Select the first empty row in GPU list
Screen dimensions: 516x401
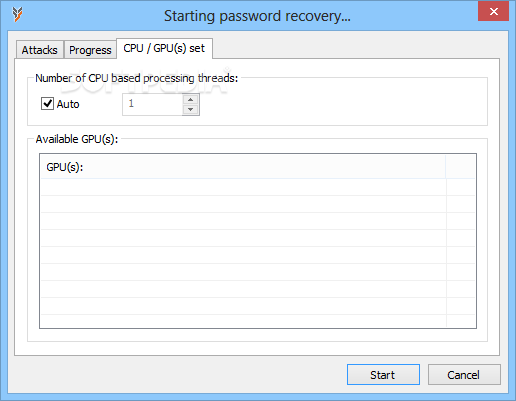(x=258, y=187)
